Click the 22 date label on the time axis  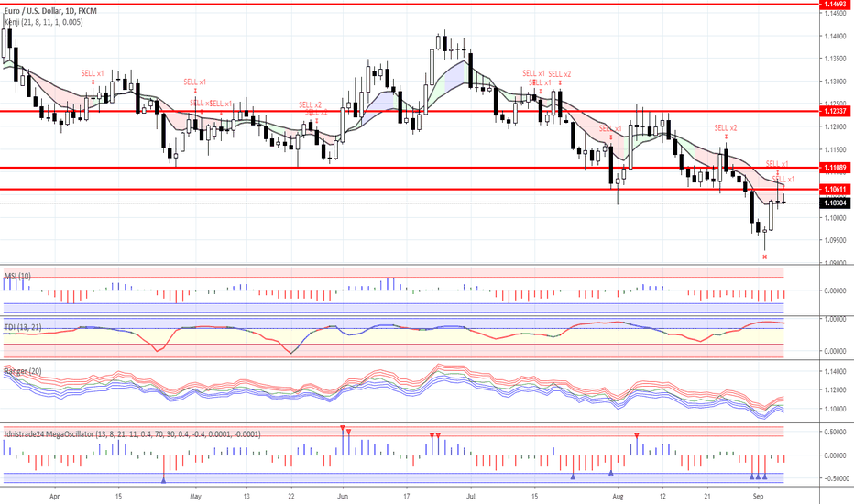pos(291,497)
